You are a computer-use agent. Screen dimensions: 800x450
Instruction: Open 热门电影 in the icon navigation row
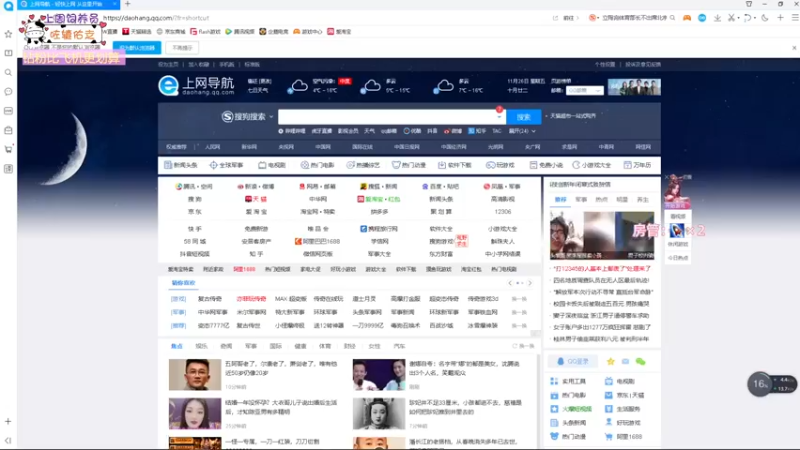tap(317, 165)
